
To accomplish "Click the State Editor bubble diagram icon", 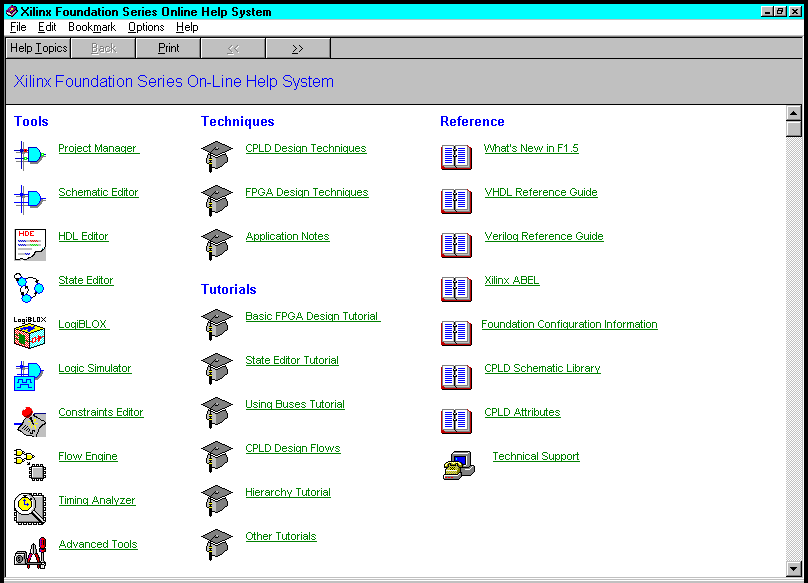I will click(29, 288).
